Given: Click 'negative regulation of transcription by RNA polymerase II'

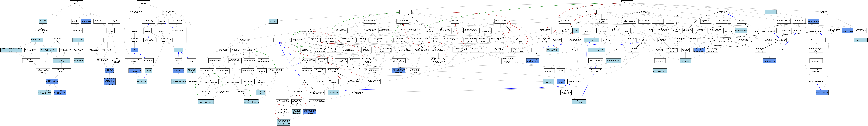Looking at the screenshot, I should coord(284,122).
